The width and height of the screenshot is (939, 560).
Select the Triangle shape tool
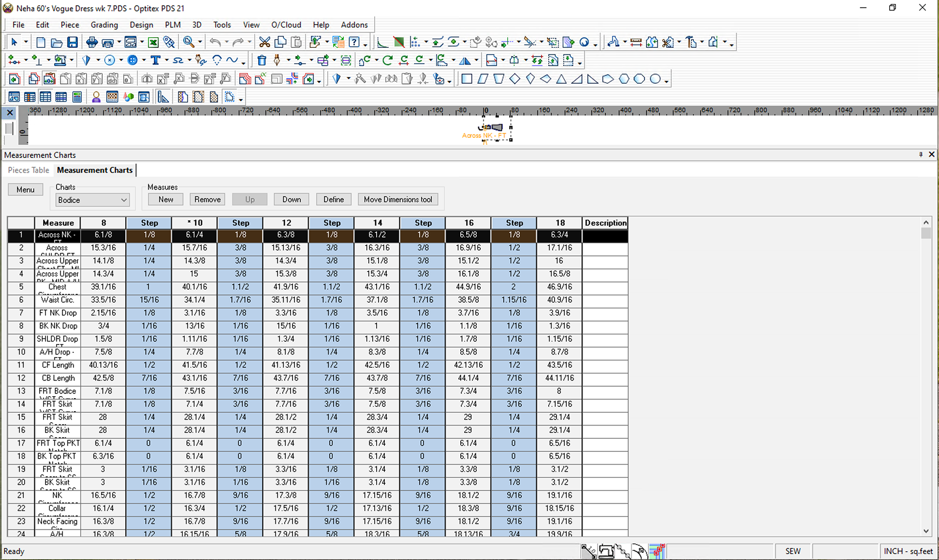pos(561,79)
